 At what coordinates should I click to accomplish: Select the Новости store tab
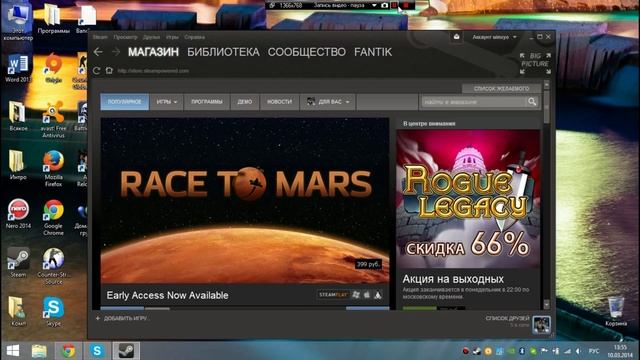pyautogui.click(x=279, y=102)
